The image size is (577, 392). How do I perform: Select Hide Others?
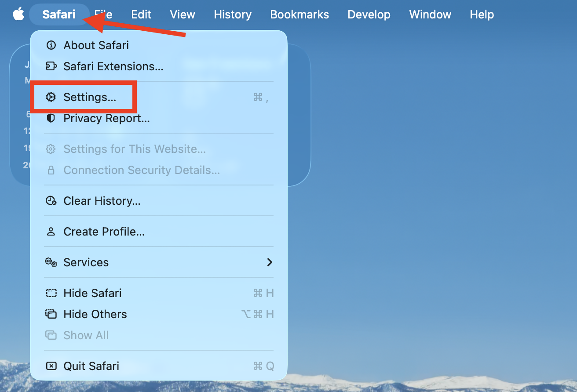[95, 314]
